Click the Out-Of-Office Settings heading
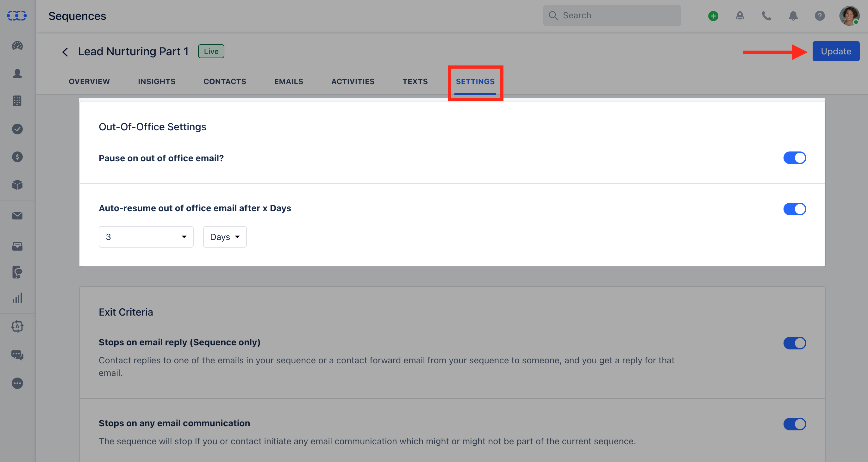Viewport: 868px width, 462px height. tap(152, 126)
